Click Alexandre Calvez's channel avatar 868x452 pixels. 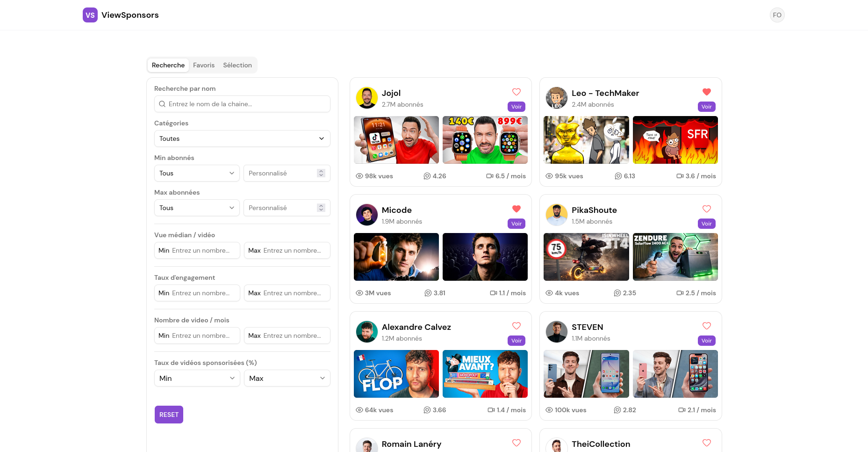pyautogui.click(x=366, y=332)
